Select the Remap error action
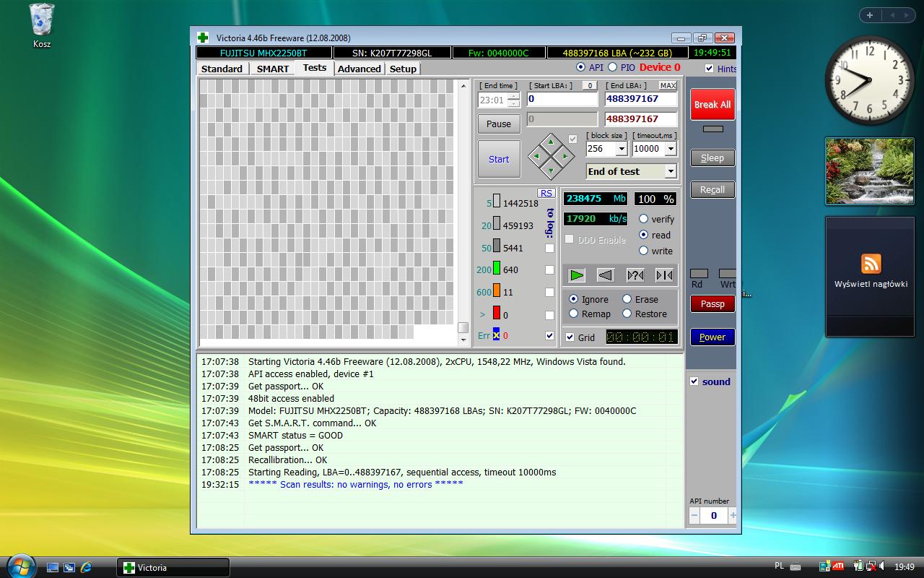The width and height of the screenshot is (924, 578). 573,314
